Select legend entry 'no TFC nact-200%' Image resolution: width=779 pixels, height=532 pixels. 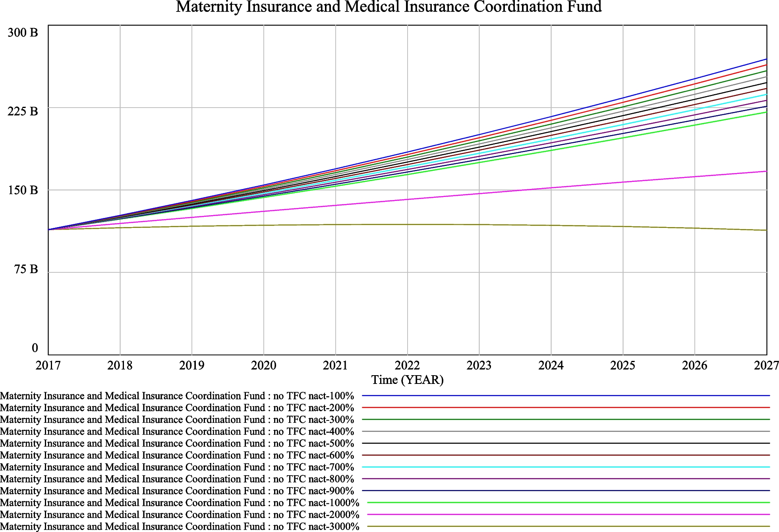point(177,408)
